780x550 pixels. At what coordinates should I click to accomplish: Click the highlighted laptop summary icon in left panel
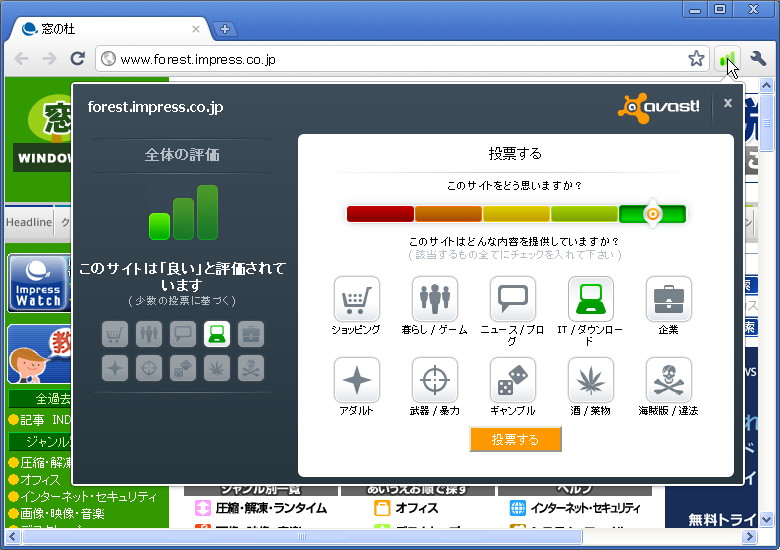[217, 334]
